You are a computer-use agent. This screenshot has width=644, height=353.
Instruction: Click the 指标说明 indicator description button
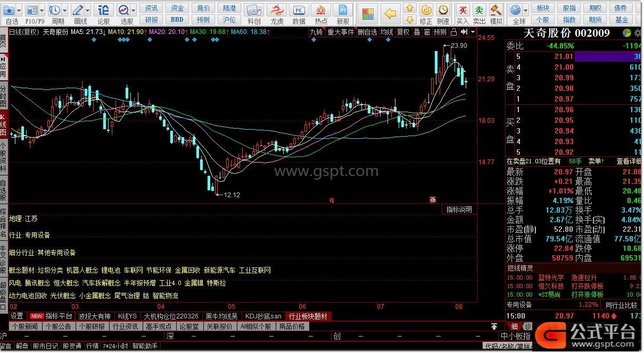pos(459,209)
